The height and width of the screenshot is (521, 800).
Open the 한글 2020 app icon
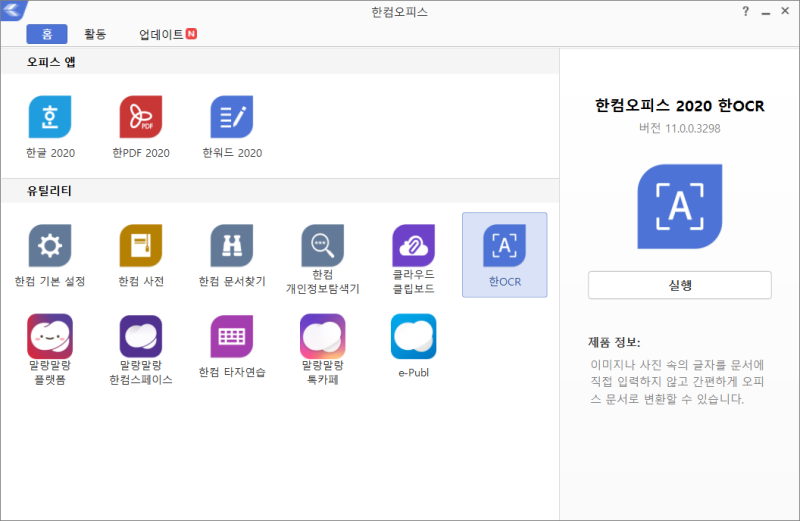tap(50, 117)
